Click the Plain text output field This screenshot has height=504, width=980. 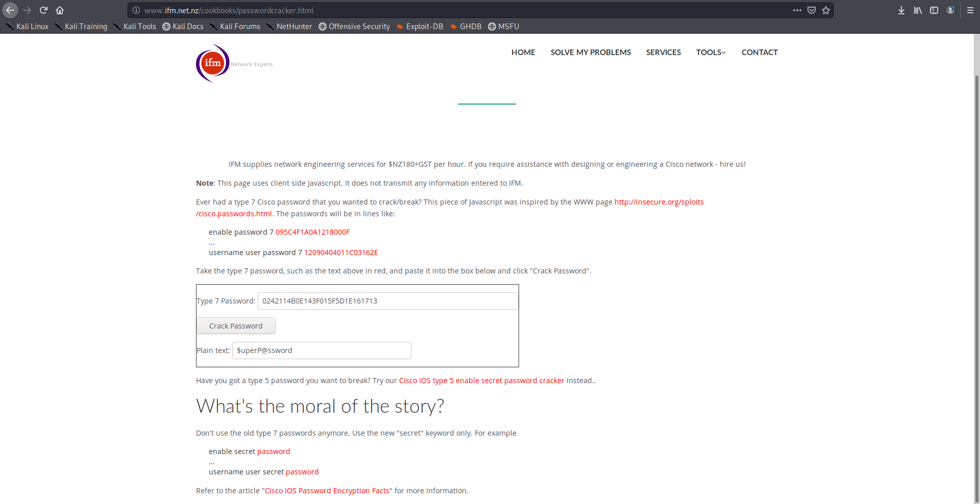322,350
